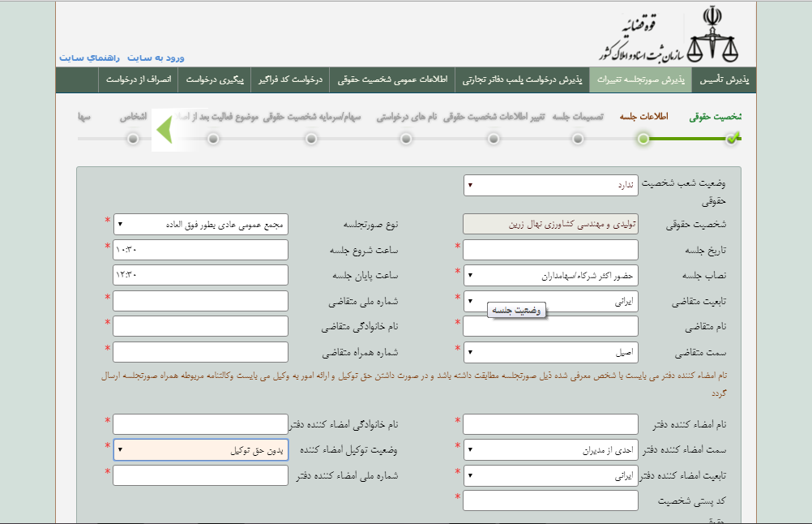812x524 pixels.
Task: Click the اطلاعات جلسه step label
Action: click(x=643, y=117)
